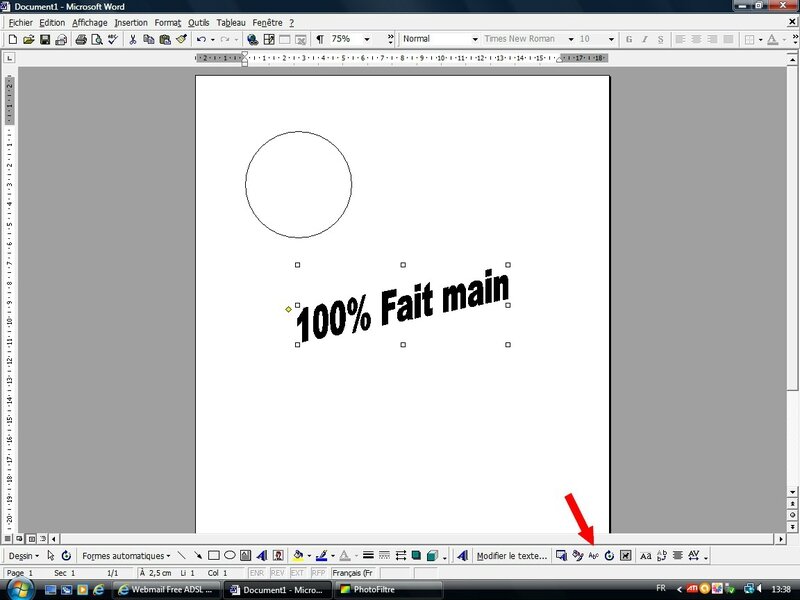Select the Arrow drawing tool
Viewport: 800px width, 600px height.
pyautogui.click(x=198, y=555)
